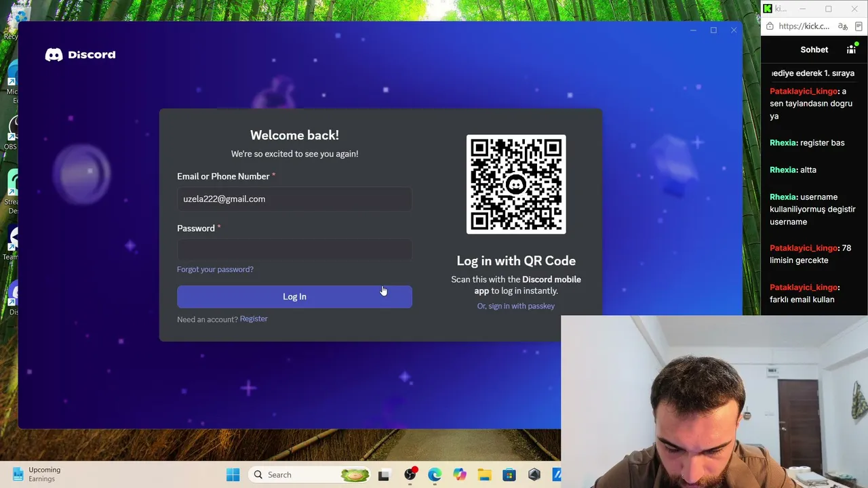Viewport: 868px width, 488px height.
Task: Select the kick.com URL in address bar
Action: (804, 26)
